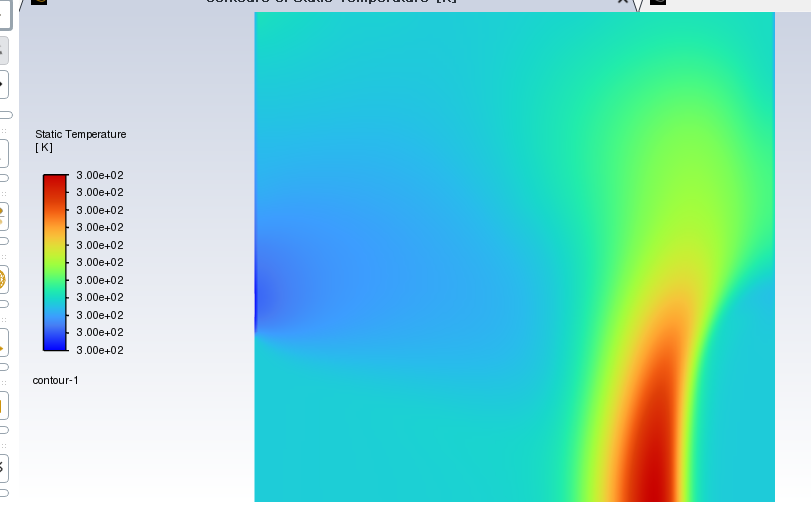Click the rainbow temperature color bar legend
The width and height of the screenshot is (811, 530).
55,263
